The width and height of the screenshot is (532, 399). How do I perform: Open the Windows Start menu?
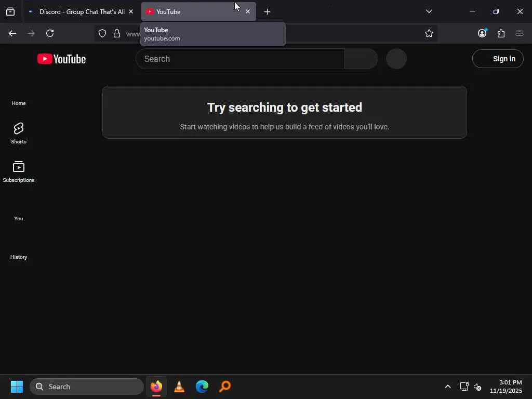point(17,387)
